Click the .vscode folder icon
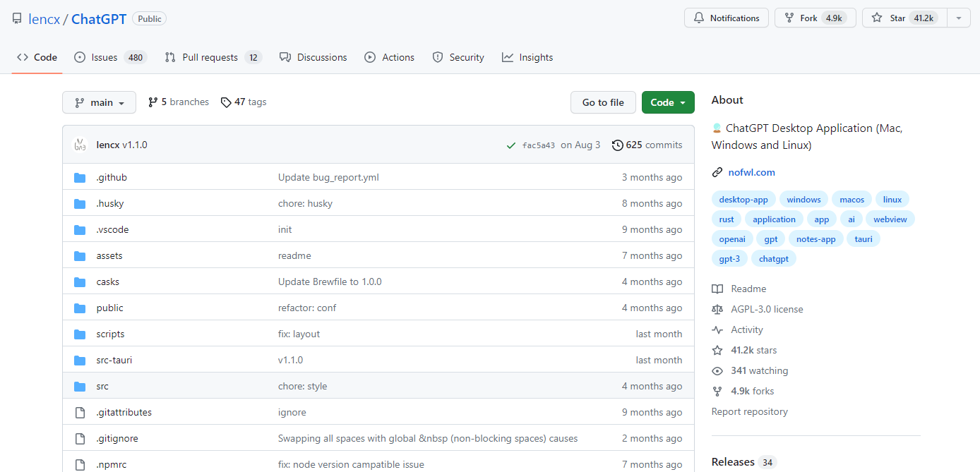Image resolution: width=980 pixels, height=472 pixels. [80, 230]
